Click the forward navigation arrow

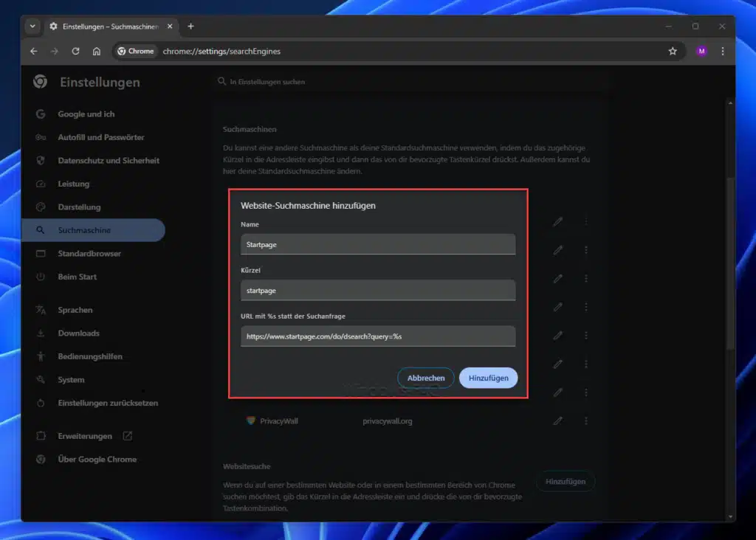(x=55, y=51)
